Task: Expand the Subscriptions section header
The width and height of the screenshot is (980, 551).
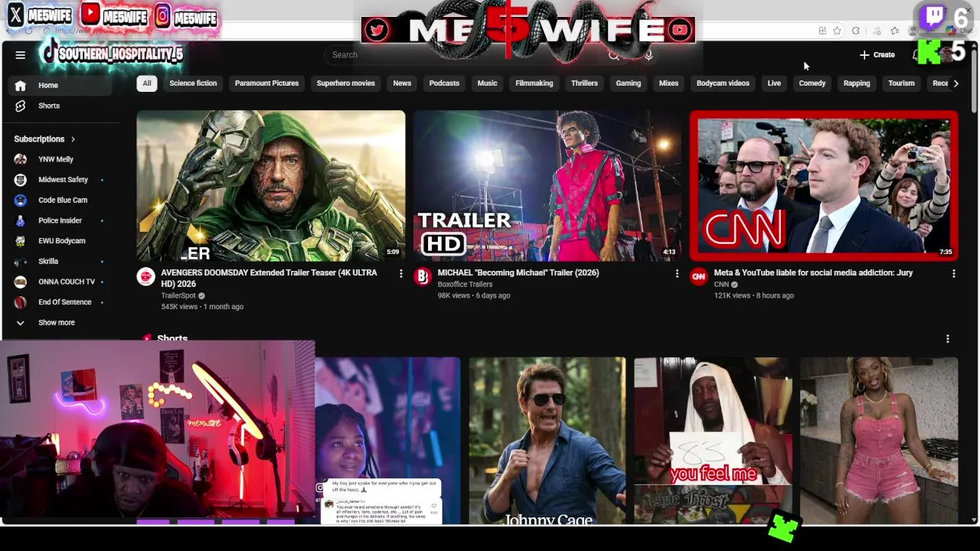Action: (44, 139)
